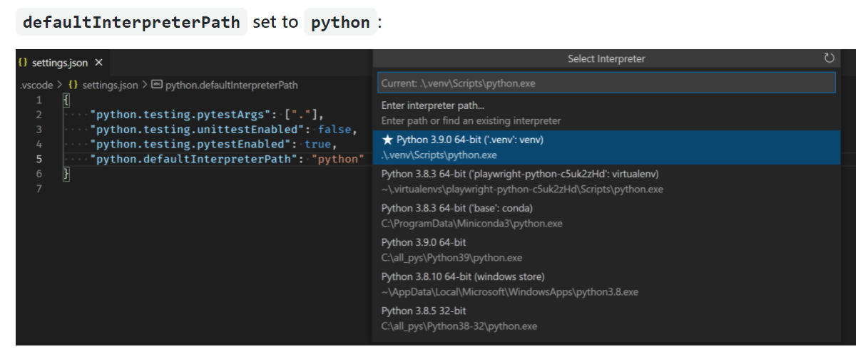Select Python 3.9.0 64-bit in all_pys\Python39
The height and width of the screenshot is (364, 868).
click(x=607, y=250)
